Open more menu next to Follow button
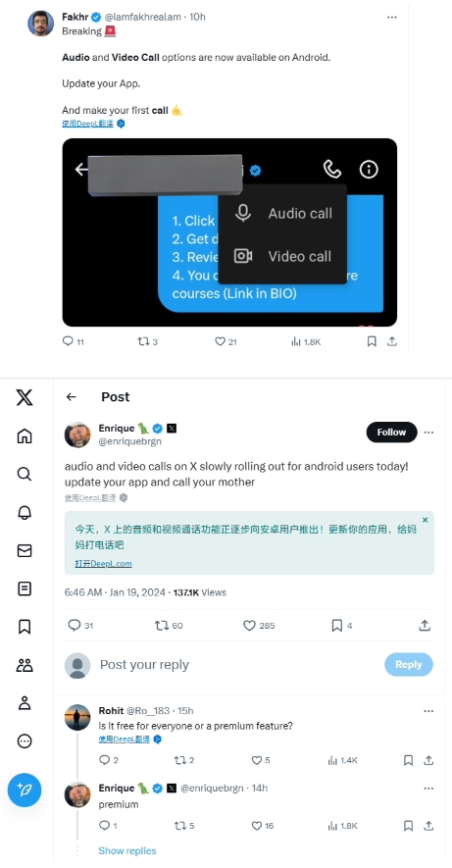This screenshot has width=452, height=868. pos(428,433)
